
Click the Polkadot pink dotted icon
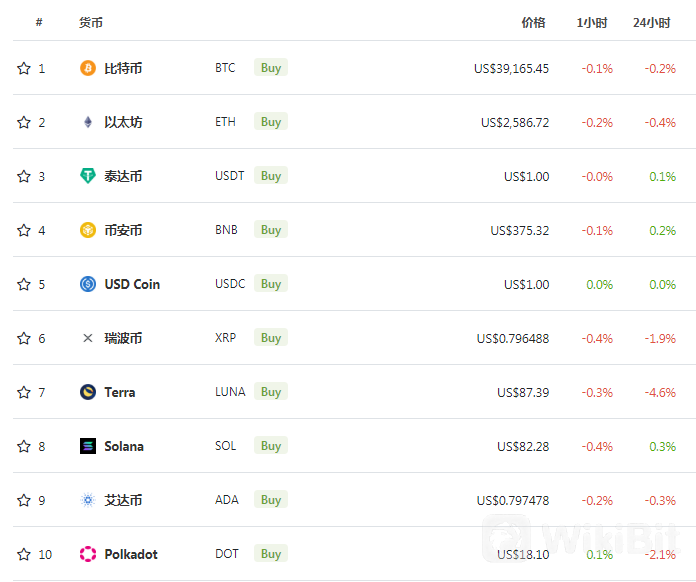coord(88,554)
